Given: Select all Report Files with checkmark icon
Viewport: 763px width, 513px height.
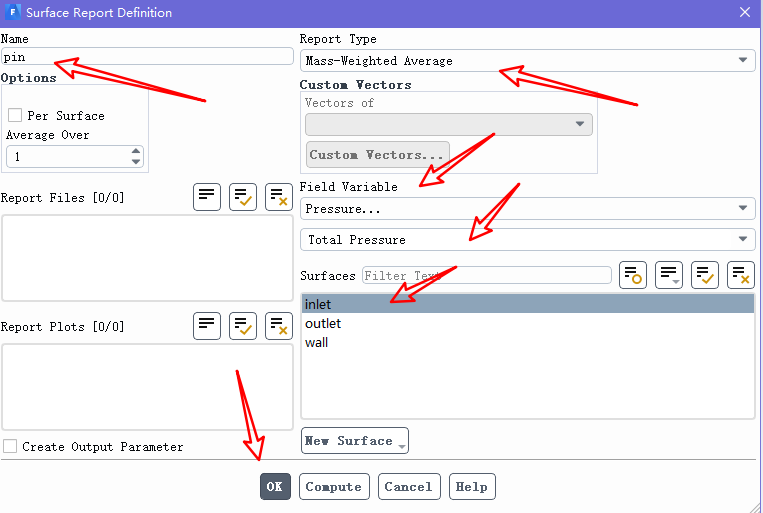Looking at the screenshot, I should [243, 197].
